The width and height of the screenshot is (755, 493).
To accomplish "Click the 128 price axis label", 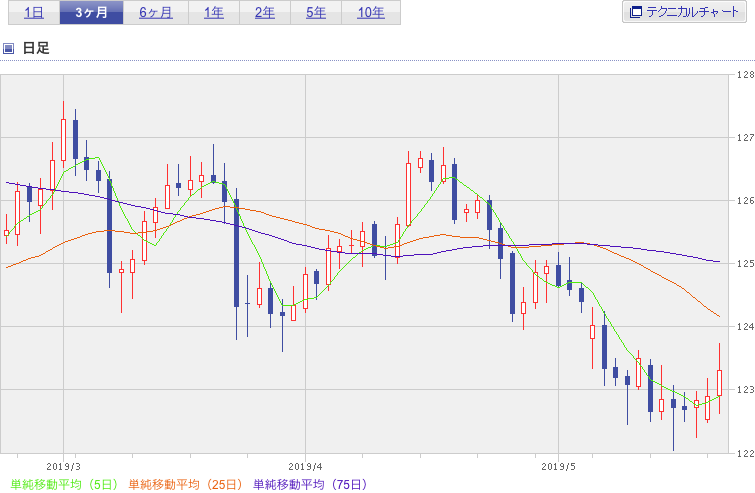I will [745, 75].
